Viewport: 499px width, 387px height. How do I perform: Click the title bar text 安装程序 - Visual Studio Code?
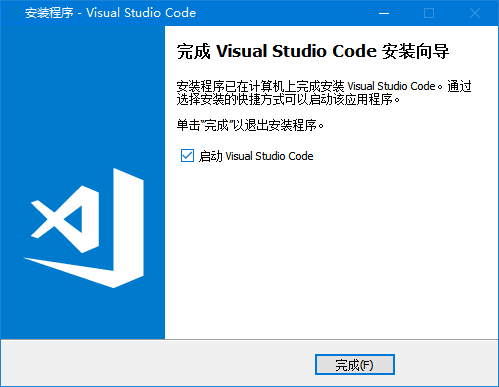click(110, 13)
